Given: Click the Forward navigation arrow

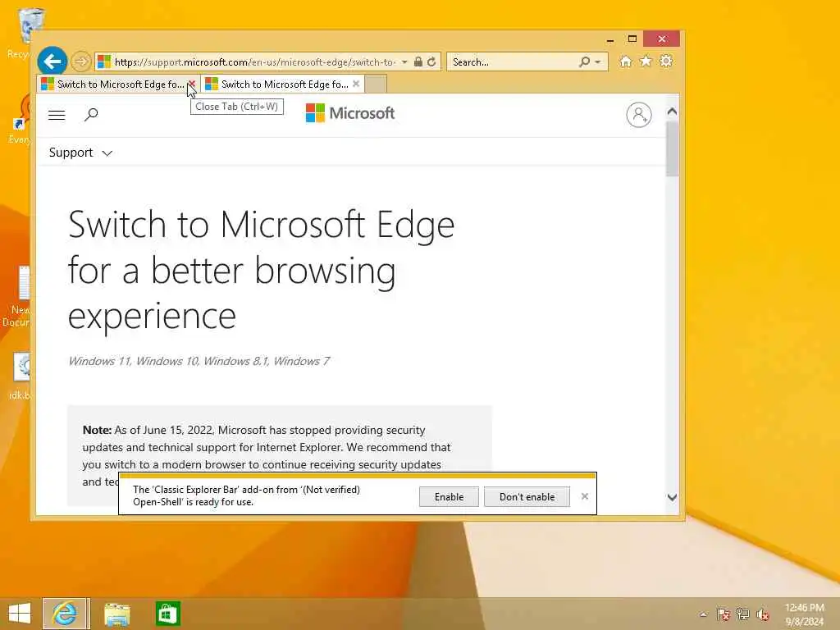Looking at the screenshot, I should click(x=81, y=62).
